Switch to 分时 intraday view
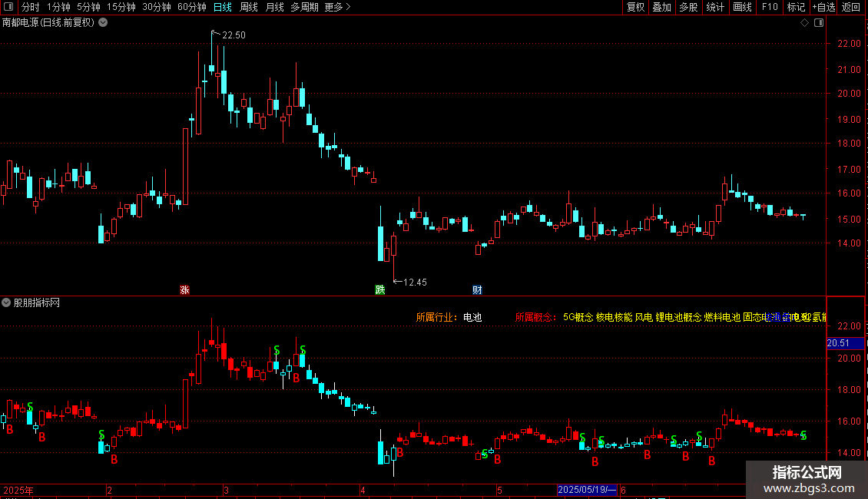The height and width of the screenshot is (499, 868). pyautogui.click(x=31, y=7)
